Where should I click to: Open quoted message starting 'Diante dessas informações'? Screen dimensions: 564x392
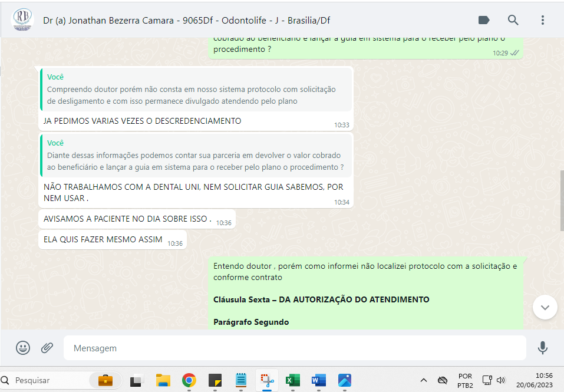coord(196,156)
